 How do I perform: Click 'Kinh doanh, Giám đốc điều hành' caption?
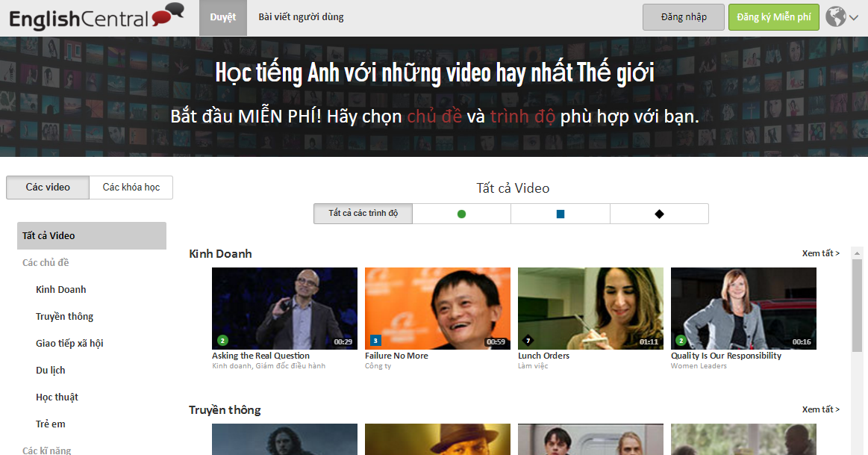tap(269, 366)
